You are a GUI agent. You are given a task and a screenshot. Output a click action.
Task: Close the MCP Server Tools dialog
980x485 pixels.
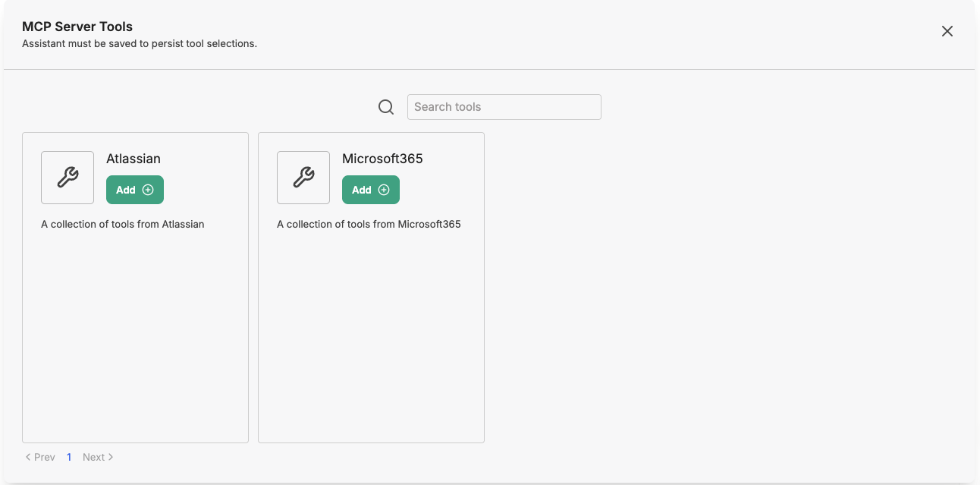(947, 31)
